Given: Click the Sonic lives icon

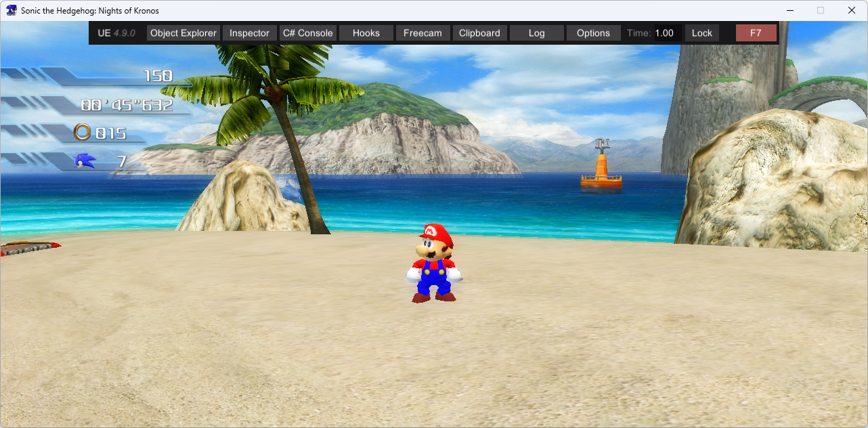Looking at the screenshot, I should tap(83, 160).
